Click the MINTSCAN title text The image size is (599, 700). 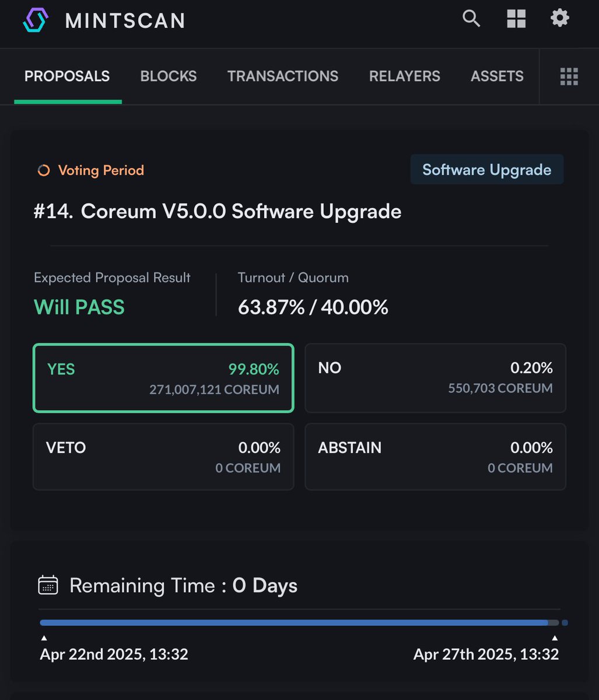pyautogui.click(x=125, y=21)
